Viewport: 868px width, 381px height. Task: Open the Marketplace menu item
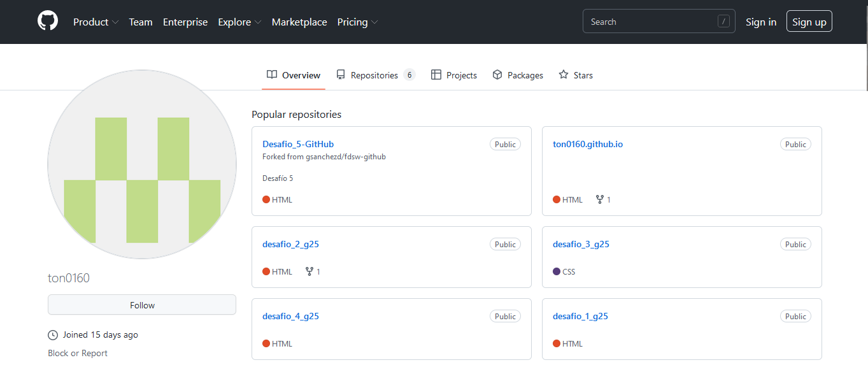click(x=299, y=22)
